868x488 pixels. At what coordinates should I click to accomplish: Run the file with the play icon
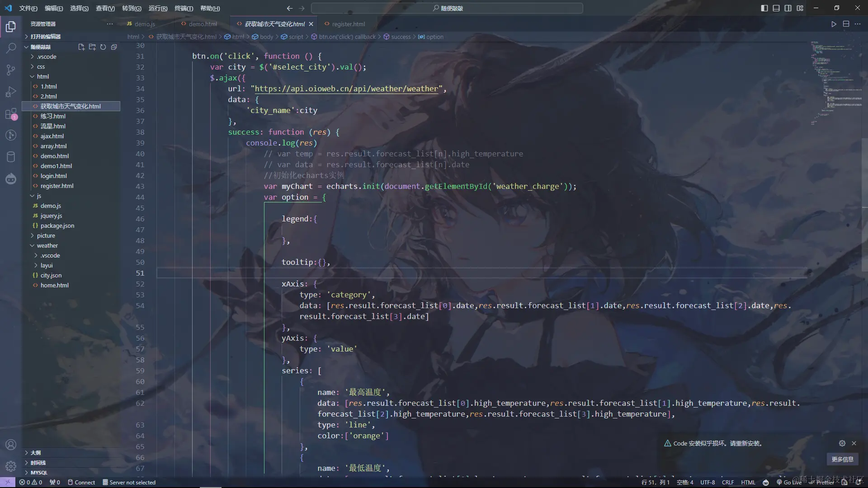pyautogui.click(x=834, y=24)
